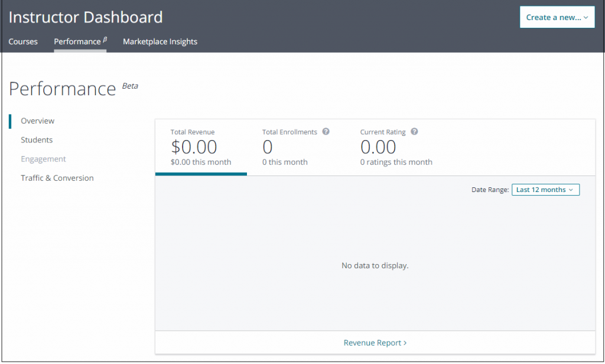Image resolution: width=605 pixels, height=364 pixels.
Task: Open the Marketplace Insights tab
Action: coord(160,42)
